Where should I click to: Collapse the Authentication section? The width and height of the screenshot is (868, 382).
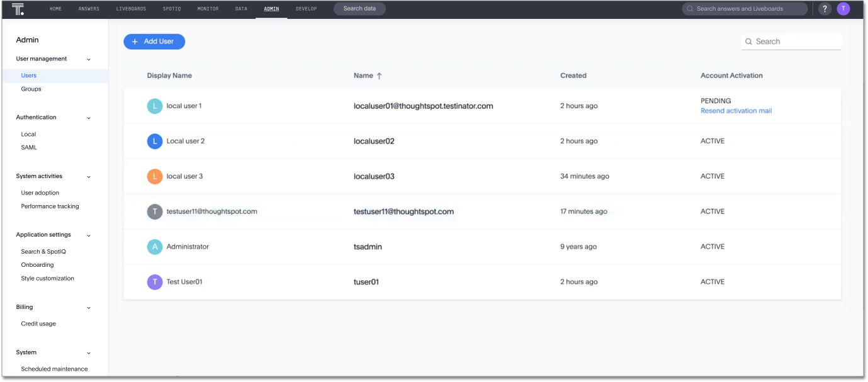click(89, 117)
